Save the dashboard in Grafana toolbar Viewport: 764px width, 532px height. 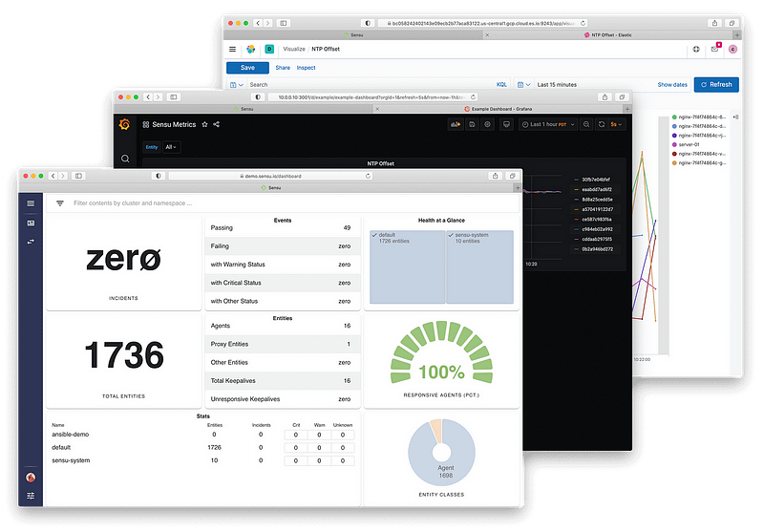[472, 125]
